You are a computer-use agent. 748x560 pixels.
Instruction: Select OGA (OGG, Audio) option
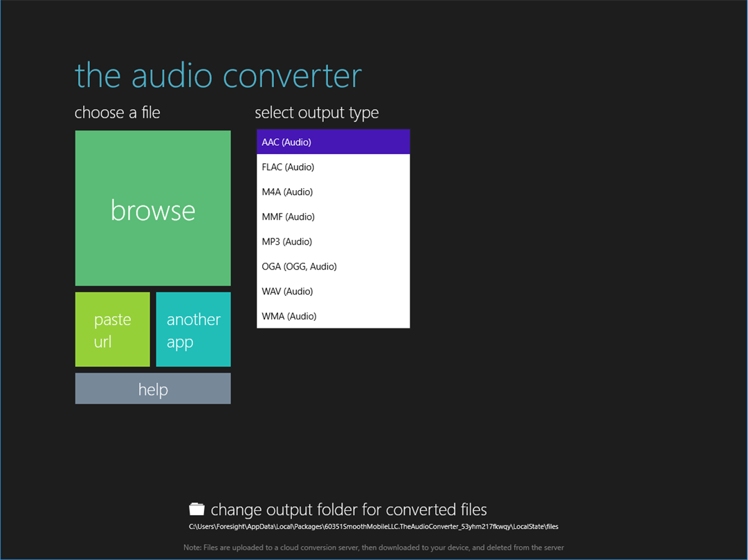point(333,266)
